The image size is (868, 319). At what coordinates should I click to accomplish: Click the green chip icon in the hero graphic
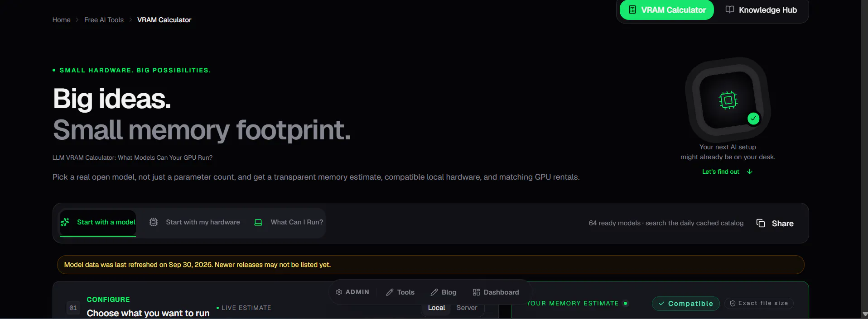[x=728, y=100]
